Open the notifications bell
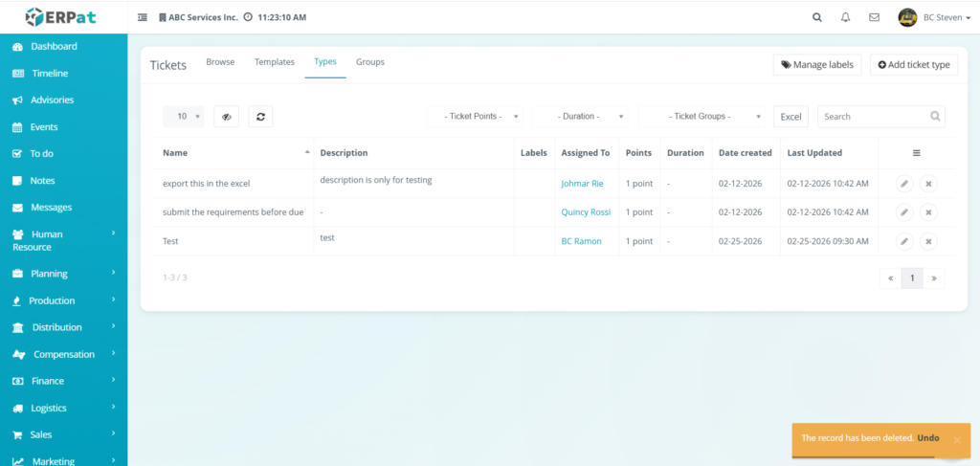This screenshot has width=980, height=466. [845, 17]
